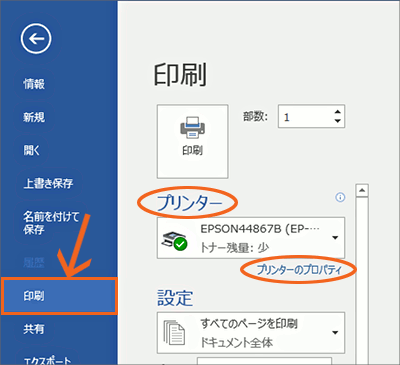Go back using the circled arrow icon

point(36,39)
